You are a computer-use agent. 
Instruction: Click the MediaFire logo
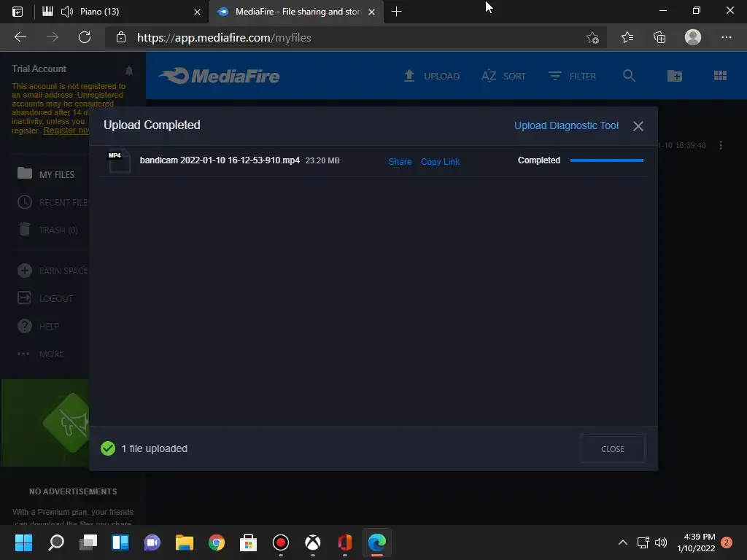pos(220,76)
